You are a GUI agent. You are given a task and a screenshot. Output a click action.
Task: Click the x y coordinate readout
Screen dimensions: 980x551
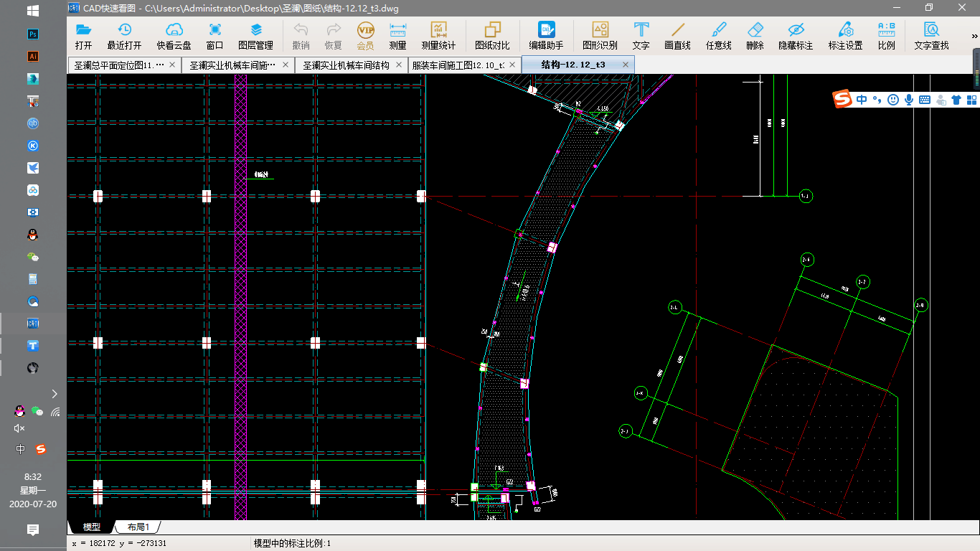tap(119, 543)
